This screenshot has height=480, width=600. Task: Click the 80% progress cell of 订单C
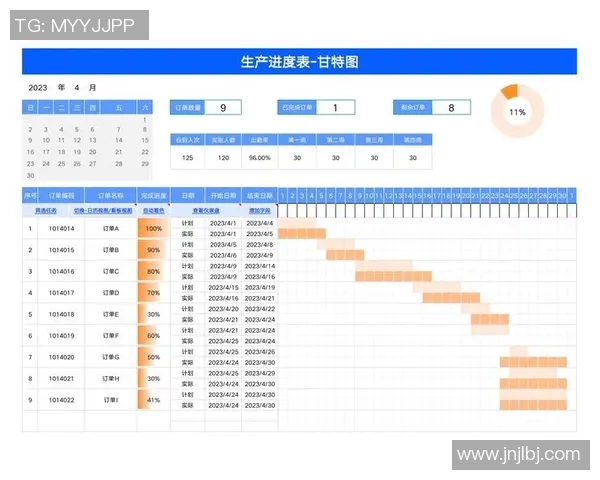153,271
